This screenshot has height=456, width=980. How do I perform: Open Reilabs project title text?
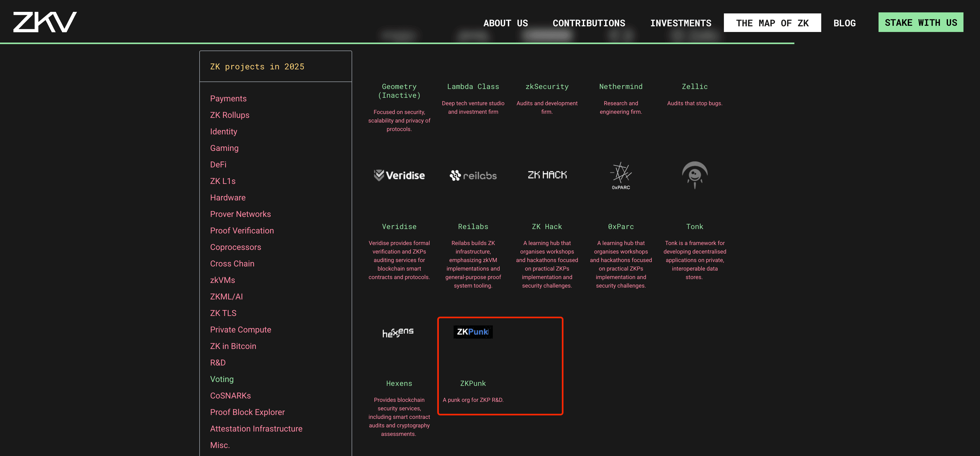[x=473, y=226]
